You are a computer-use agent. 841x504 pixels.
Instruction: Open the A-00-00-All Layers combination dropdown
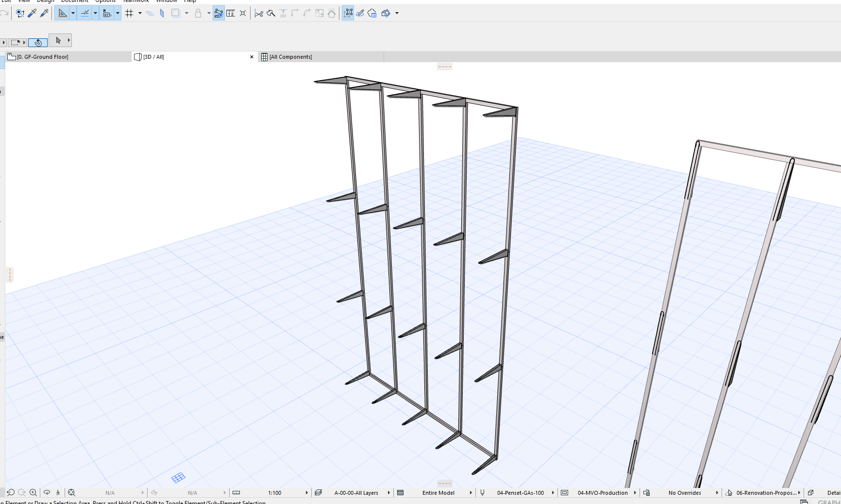coord(356,492)
